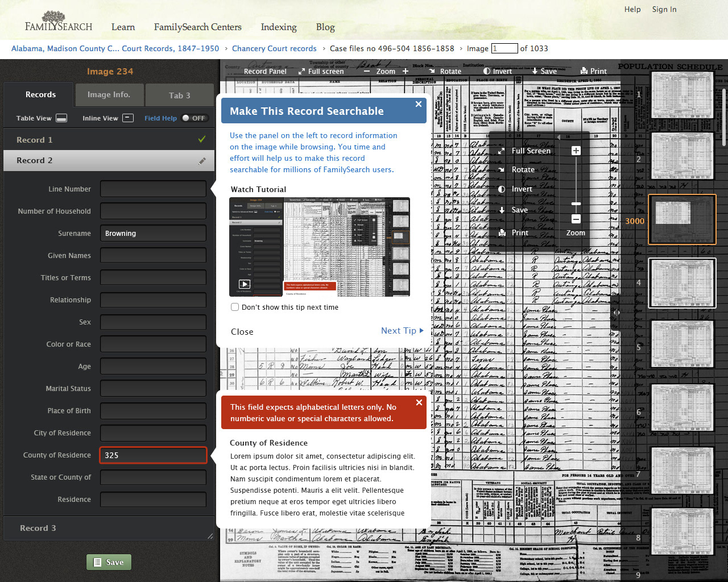The height and width of the screenshot is (582, 728).
Task: Click Invert in the floating image menu
Action: 515,189
